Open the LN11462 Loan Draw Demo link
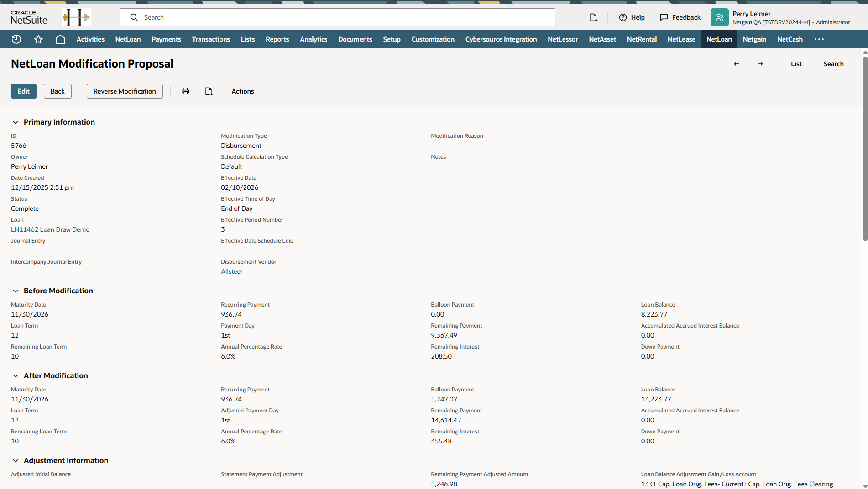Screen dimensions: 868x489 coord(50,229)
